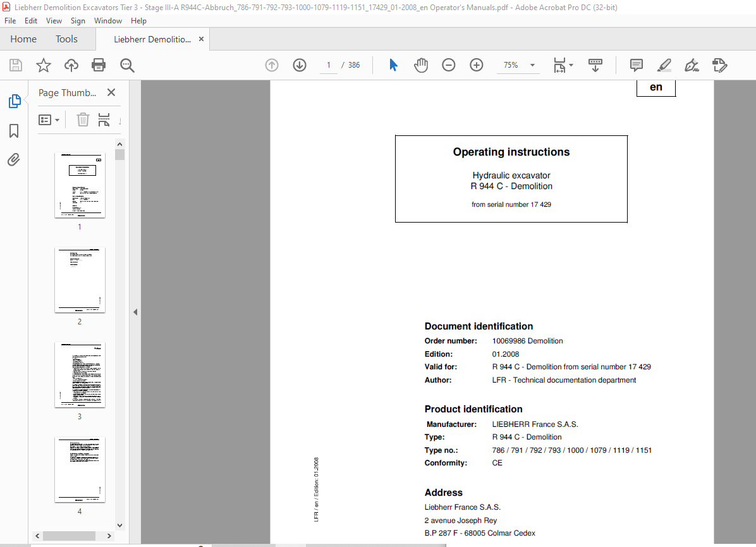
Task: Add file to starred via star icon
Action: click(x=44, y=65)
